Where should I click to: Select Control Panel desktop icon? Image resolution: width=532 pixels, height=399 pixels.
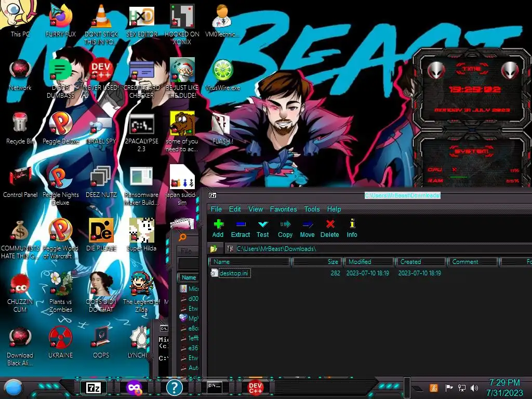click(20, 181)
